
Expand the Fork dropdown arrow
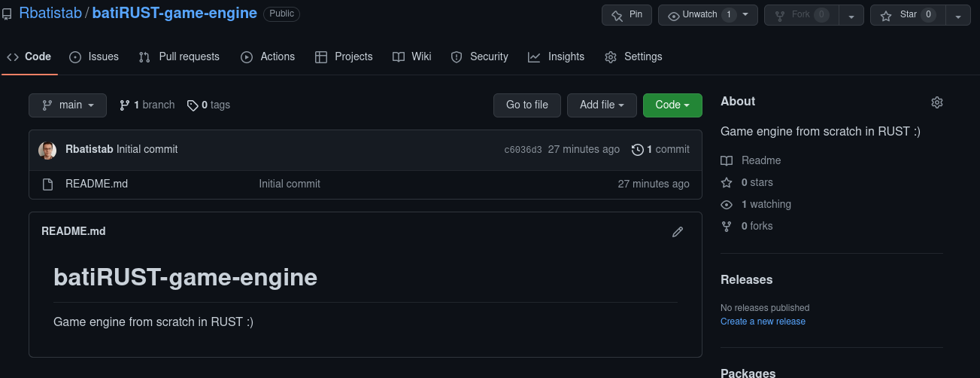point(851,15)
